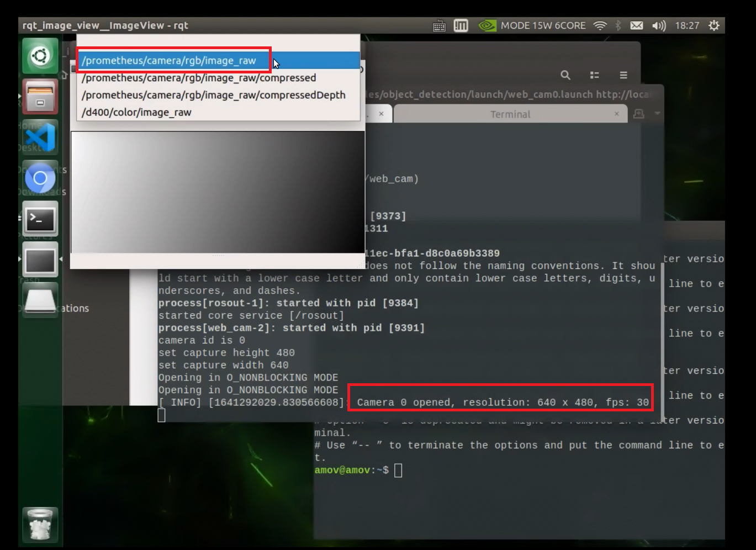The width and height of the screenshot is (756, 550).
Task: Select /prometheus/camera/rgb/image_raw topic
Action: click(218, 61)
